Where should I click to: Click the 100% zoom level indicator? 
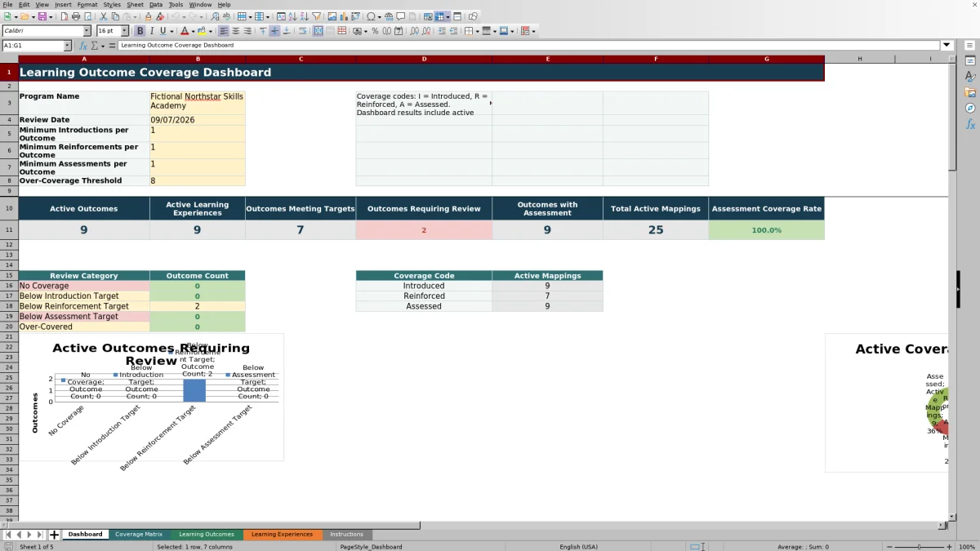click(968, 547)
